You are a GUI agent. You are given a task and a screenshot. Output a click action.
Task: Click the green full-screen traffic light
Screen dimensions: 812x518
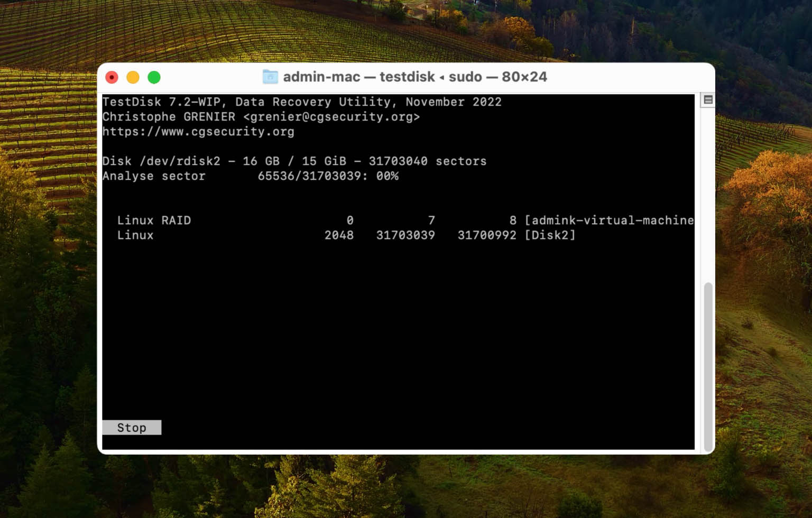(x=155, y=77)
